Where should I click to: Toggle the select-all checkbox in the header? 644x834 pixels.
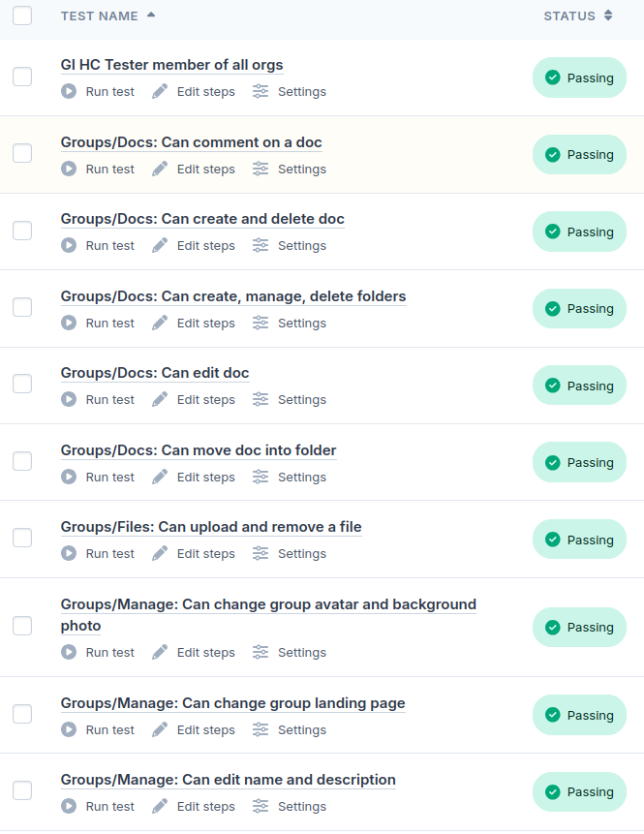(x=22, y=15)
